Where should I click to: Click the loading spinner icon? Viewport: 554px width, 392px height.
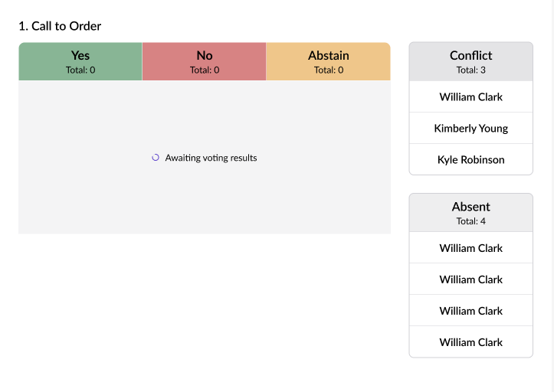pos(156,158)
